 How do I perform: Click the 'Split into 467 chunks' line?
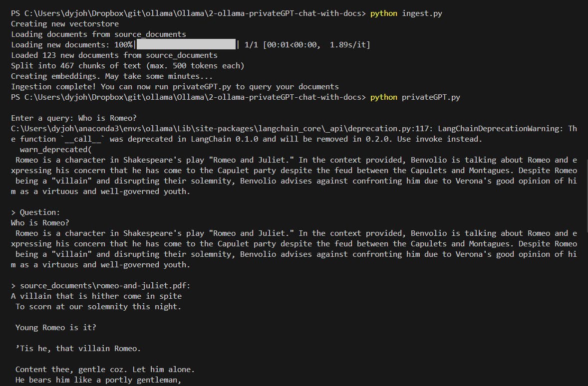click(x=127, y=66)
